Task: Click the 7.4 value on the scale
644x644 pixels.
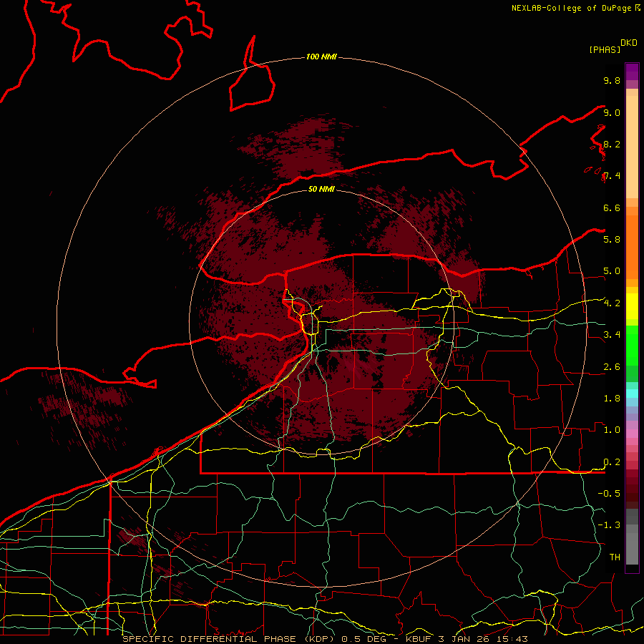Action: pos(612,176)
